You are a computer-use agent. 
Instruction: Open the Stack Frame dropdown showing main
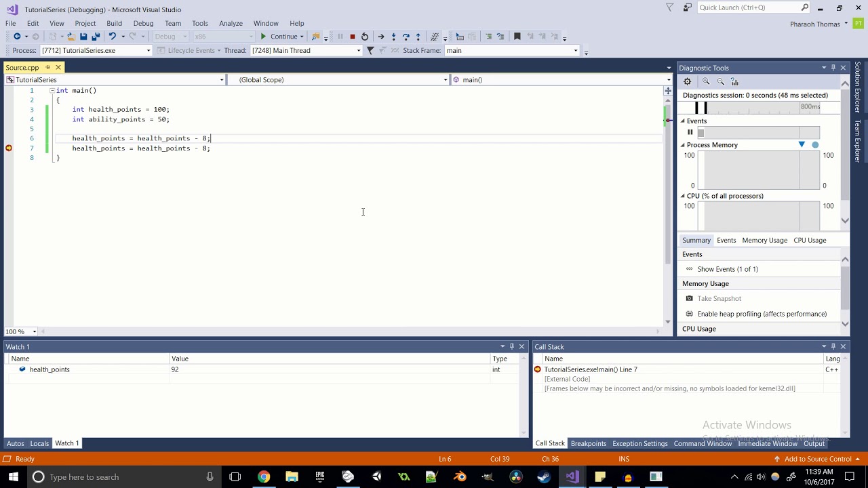[512, 50]
